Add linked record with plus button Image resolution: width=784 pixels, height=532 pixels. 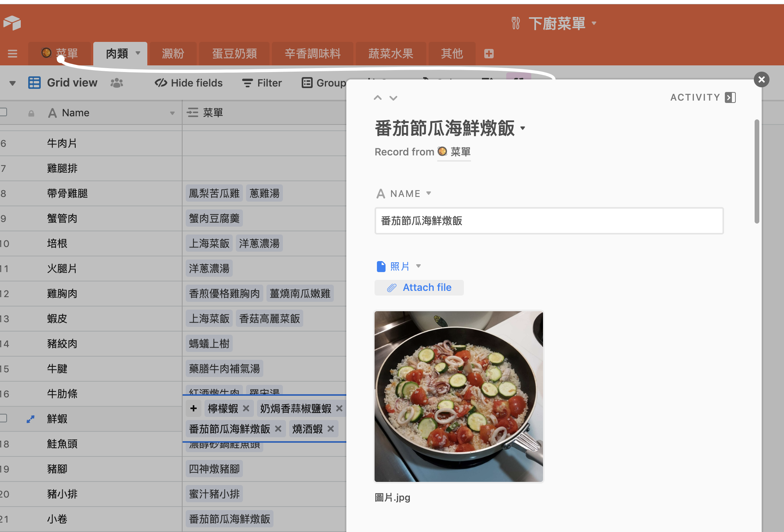pos(194,408)
